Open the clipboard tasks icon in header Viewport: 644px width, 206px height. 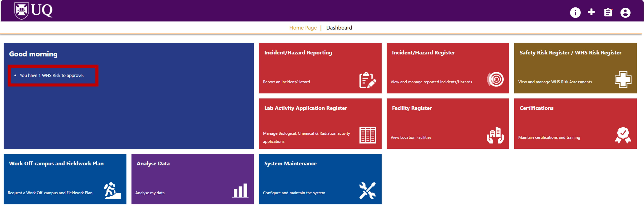pyautogui.click(x=608, y=12)
